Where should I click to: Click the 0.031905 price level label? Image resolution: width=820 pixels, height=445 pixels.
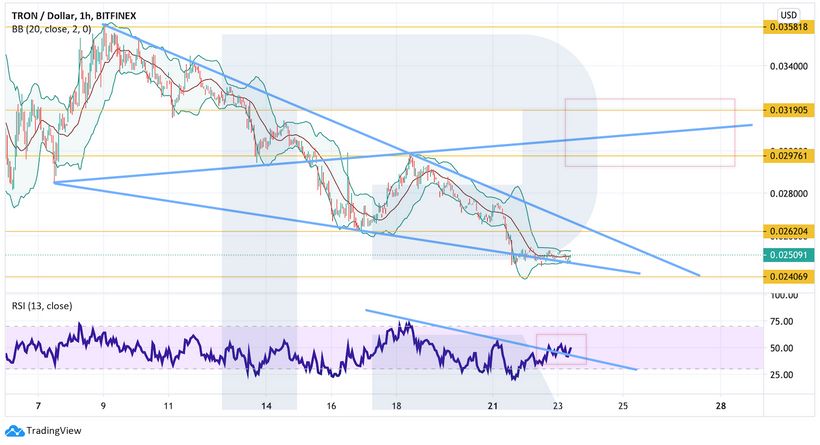786,109
